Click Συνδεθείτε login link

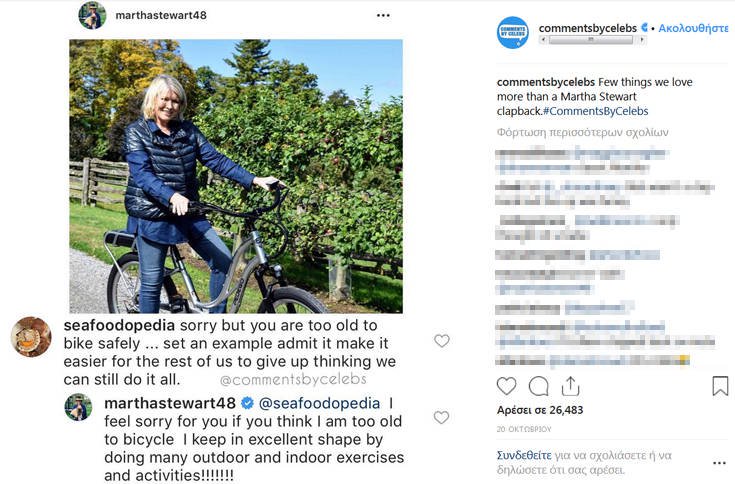pyautogui.click(x=524, y=455)
